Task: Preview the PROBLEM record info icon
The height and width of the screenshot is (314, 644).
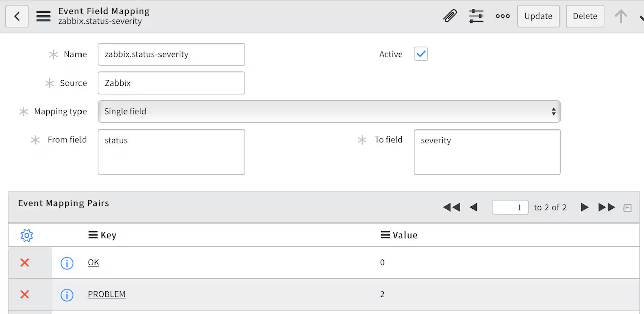Action: (x=67, y=295)
